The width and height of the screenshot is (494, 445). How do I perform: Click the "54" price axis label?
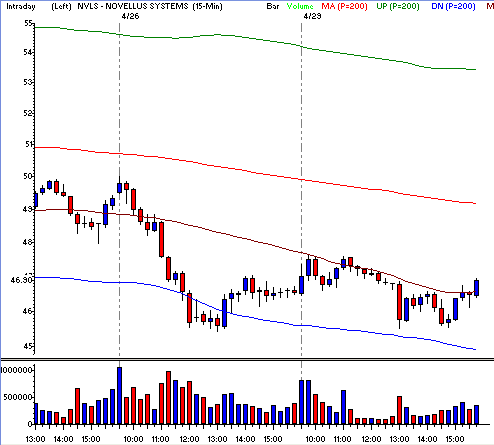(28, 52)
